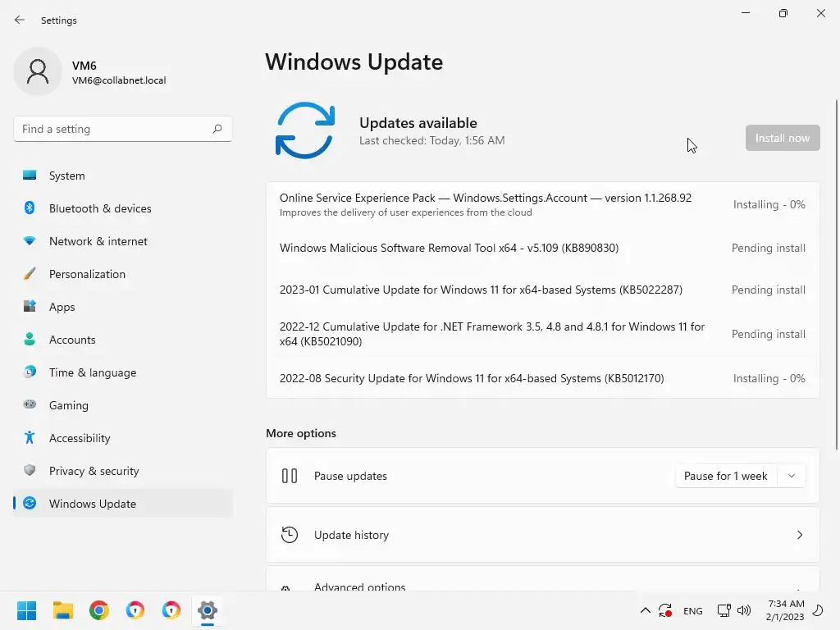Screen dimensions: 840x630
Task: Click 2022-08 Security Update KB5012170
Action: (x=543, y=378)
